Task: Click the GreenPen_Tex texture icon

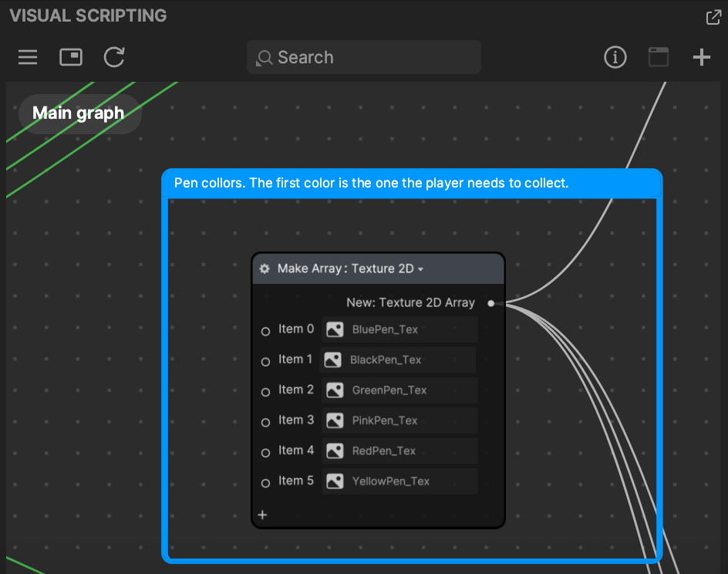Action: pyautogui.click(x=335, y=390)
